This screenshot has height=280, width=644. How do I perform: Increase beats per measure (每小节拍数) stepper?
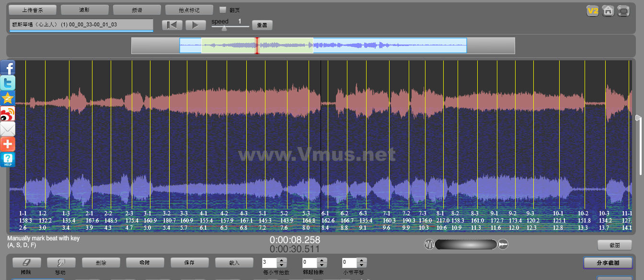click(282, 260)
